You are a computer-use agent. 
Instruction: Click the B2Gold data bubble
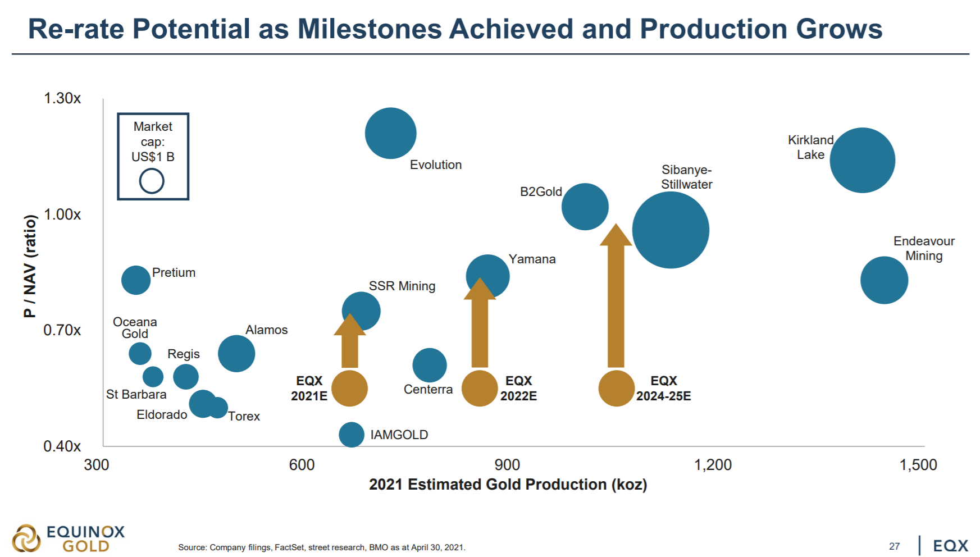585,207
